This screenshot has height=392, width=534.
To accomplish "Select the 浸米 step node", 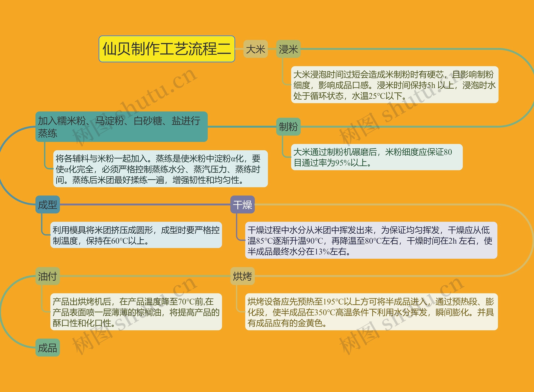I will 288,49.
